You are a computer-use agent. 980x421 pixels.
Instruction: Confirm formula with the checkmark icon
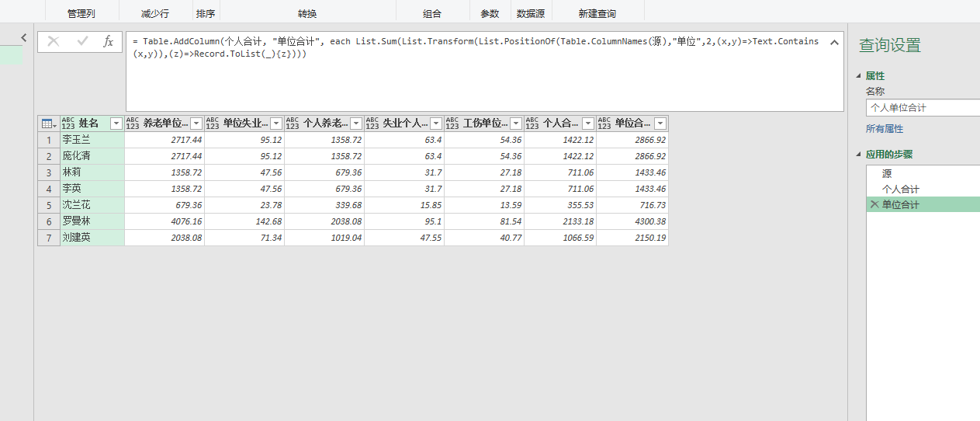point(82,42)
